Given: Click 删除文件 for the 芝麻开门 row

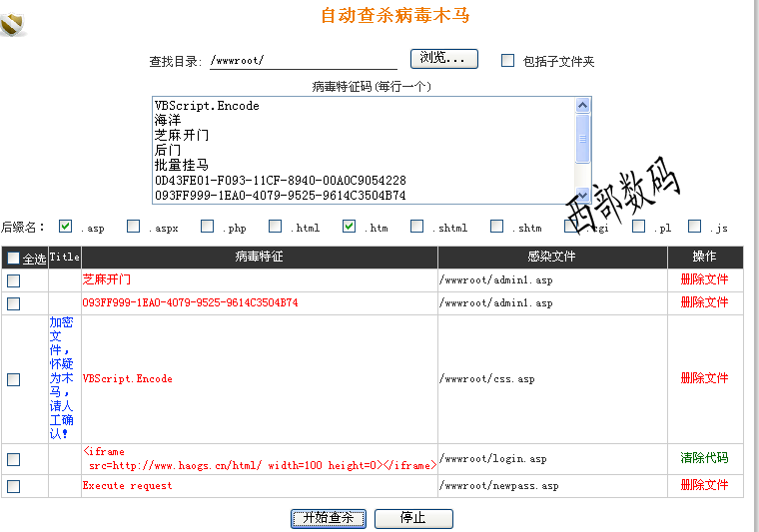Looking at the screenshot, I should pyautogui.click(x=704, y=280).
